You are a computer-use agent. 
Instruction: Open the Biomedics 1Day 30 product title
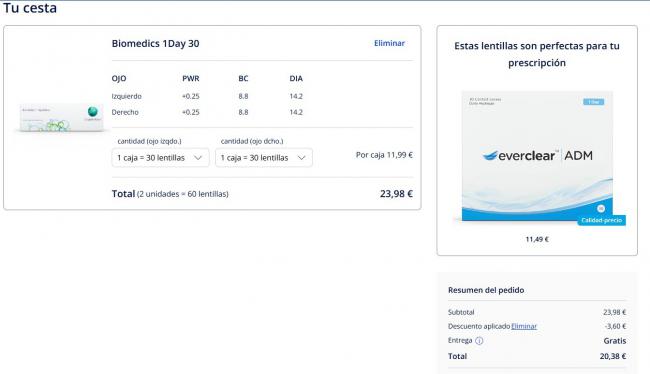[155, 44]
